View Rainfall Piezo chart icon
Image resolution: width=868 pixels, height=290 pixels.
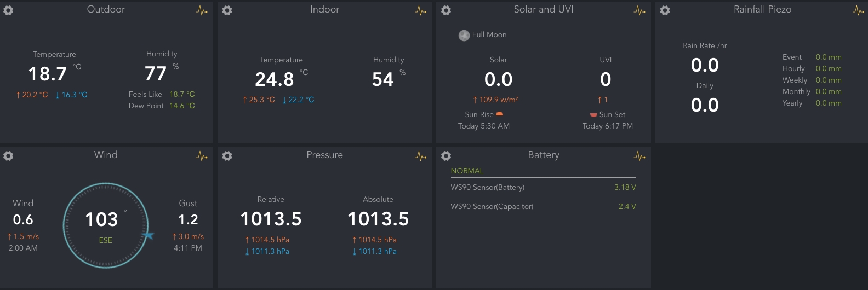858,10
